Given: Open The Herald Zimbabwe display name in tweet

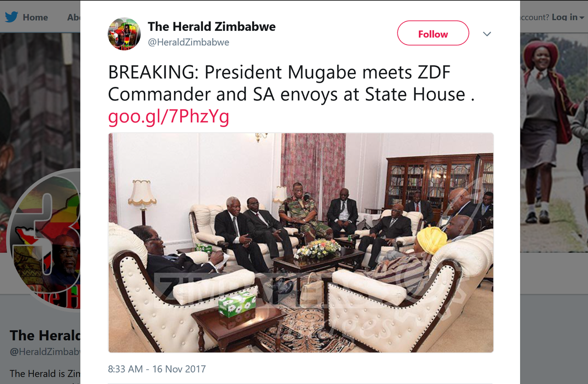Looking at the screenshot, I should [x=212, y=27].
